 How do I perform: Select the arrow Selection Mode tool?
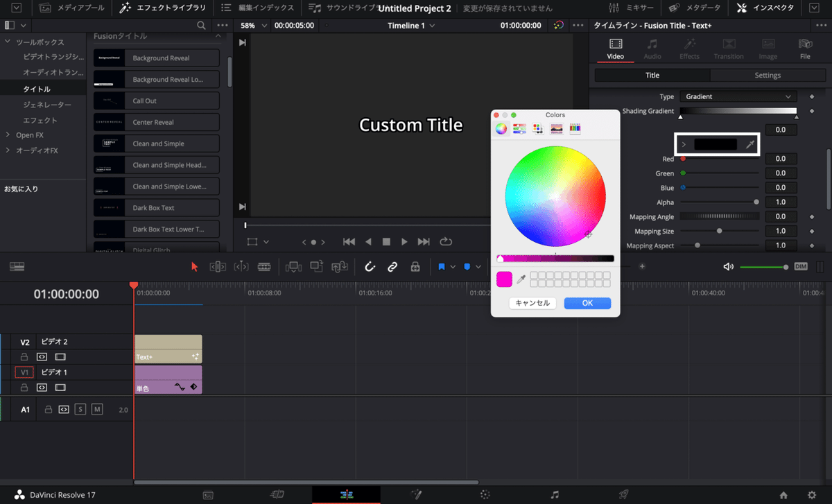tap(194, 267)
